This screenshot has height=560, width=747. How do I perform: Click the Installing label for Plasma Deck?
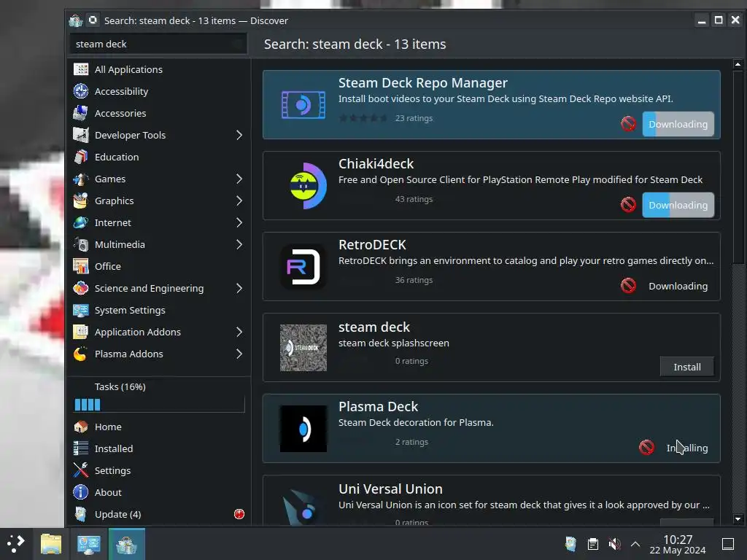pyautogui.click(x=687, y=448)
